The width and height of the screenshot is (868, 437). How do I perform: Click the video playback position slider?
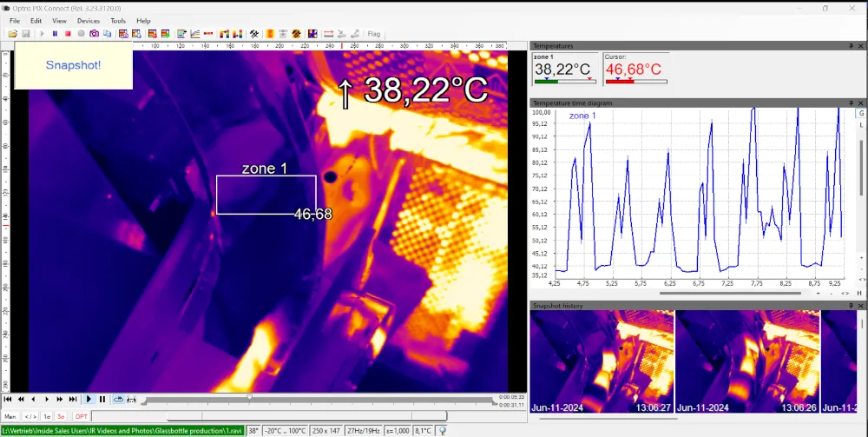(x=250, y=398)
